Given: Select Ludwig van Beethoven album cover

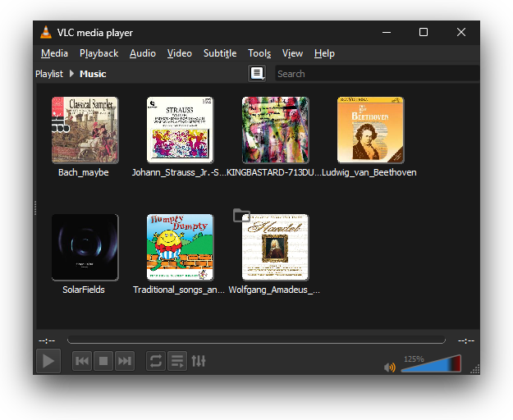Looking at the screenshot, I should (370, 130).
